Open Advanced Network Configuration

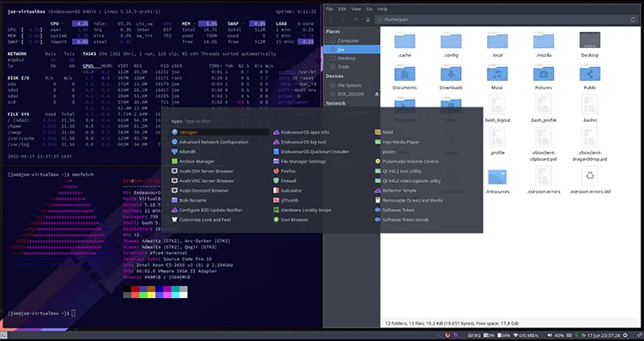coord(210,142)
